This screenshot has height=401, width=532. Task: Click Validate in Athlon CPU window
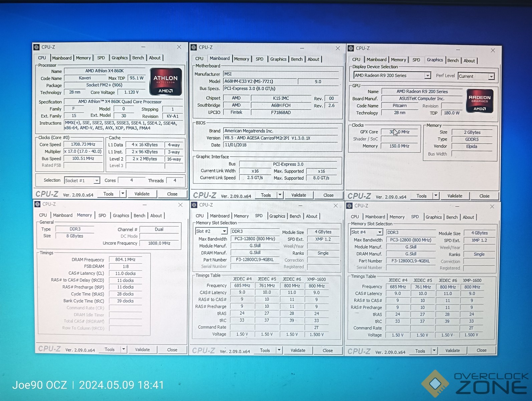pos(142,194)
